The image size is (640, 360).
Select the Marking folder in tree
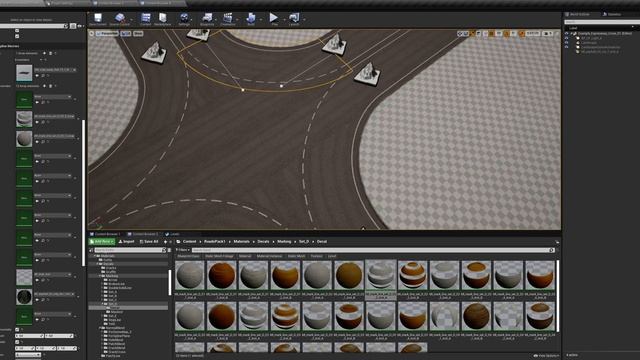pos(112,276)
